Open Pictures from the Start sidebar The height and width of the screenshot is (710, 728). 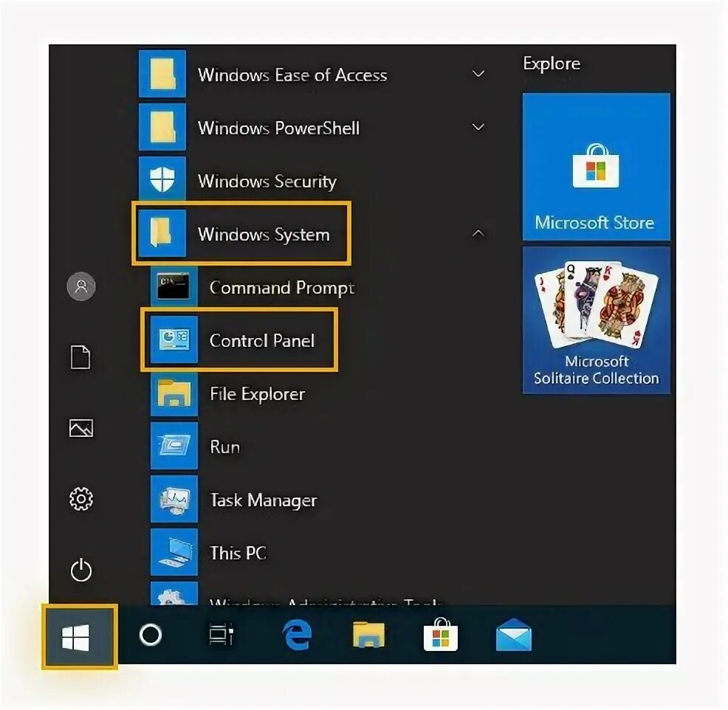(80, 428)
